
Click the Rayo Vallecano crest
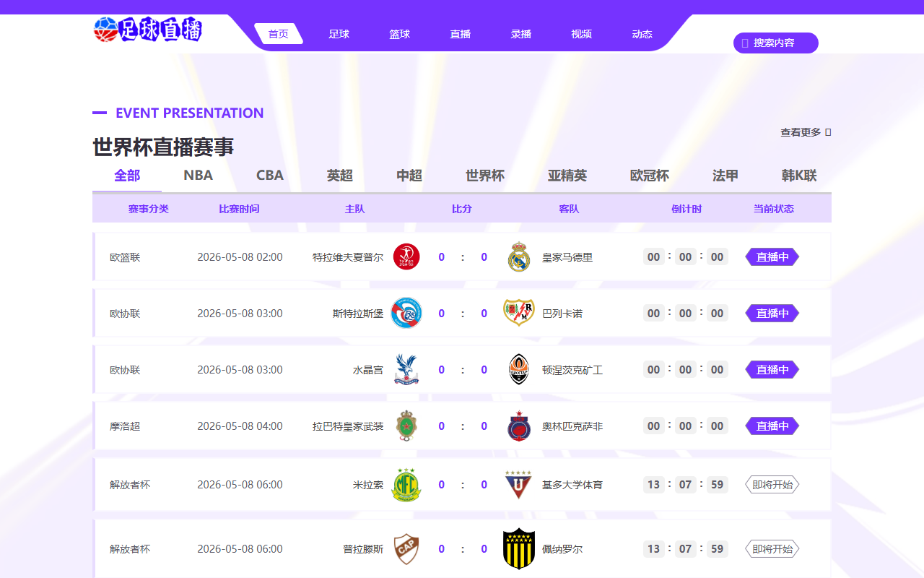519,313
